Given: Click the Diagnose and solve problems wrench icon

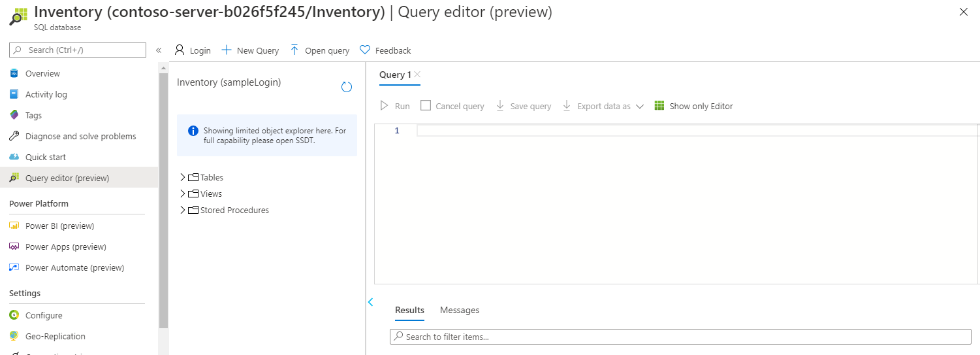Looking at the screenshot, I should tap(14, 136).
